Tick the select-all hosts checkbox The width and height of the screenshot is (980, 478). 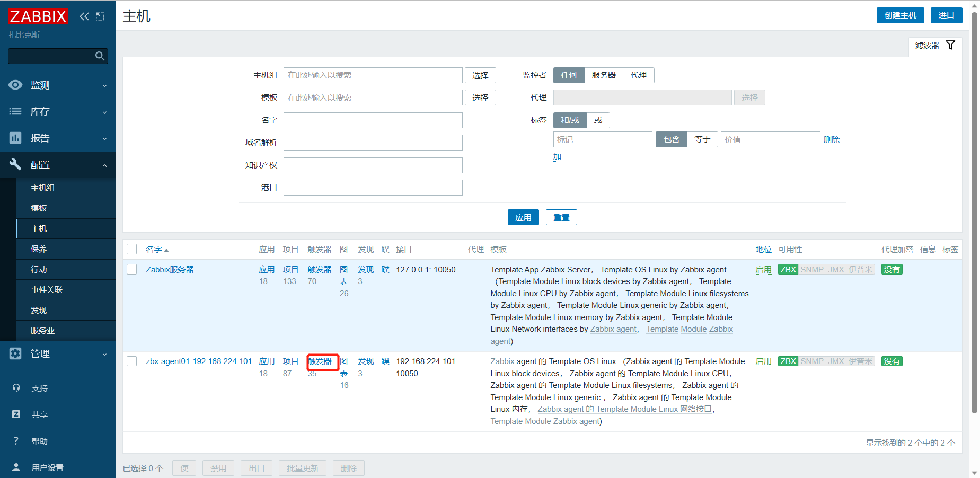[x=132, y=249]
